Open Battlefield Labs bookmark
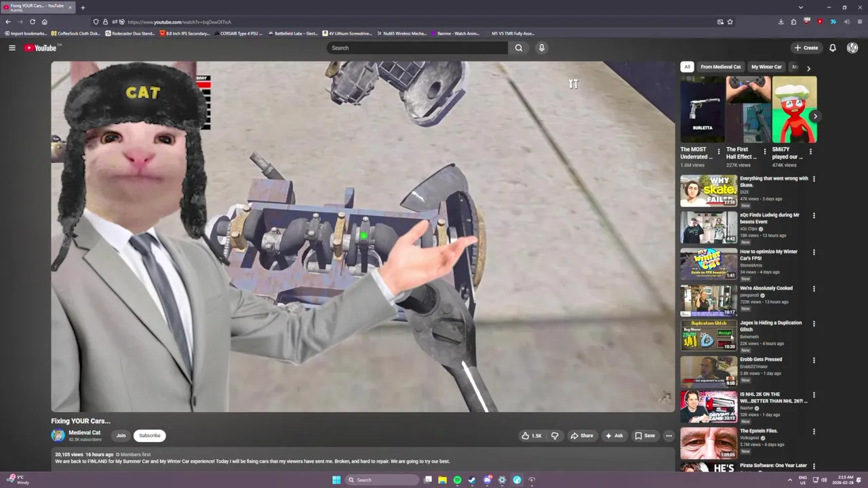Screen dimensions: 868x488 click(x=292, y=33)
